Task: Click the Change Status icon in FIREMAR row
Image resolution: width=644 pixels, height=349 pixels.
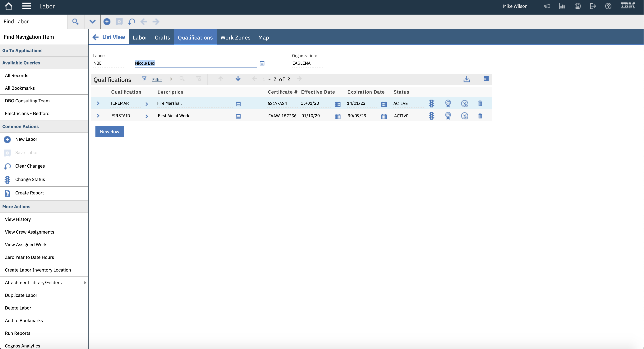Action: 431,103
